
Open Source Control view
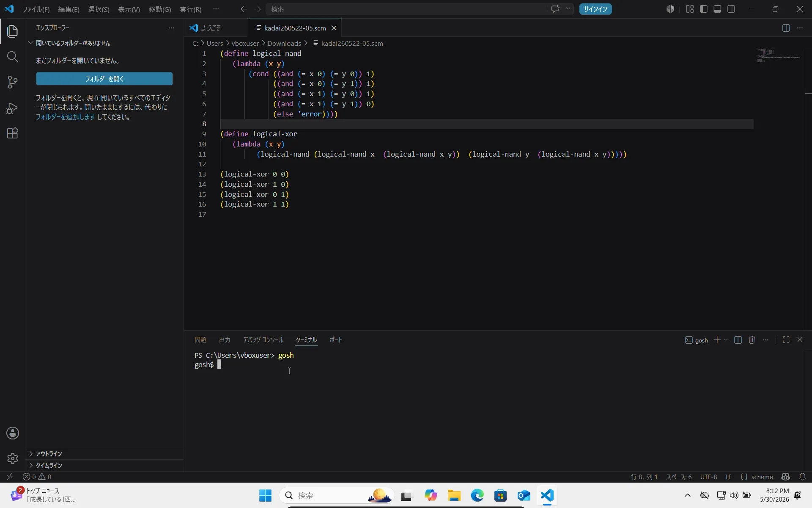[12, 82]
